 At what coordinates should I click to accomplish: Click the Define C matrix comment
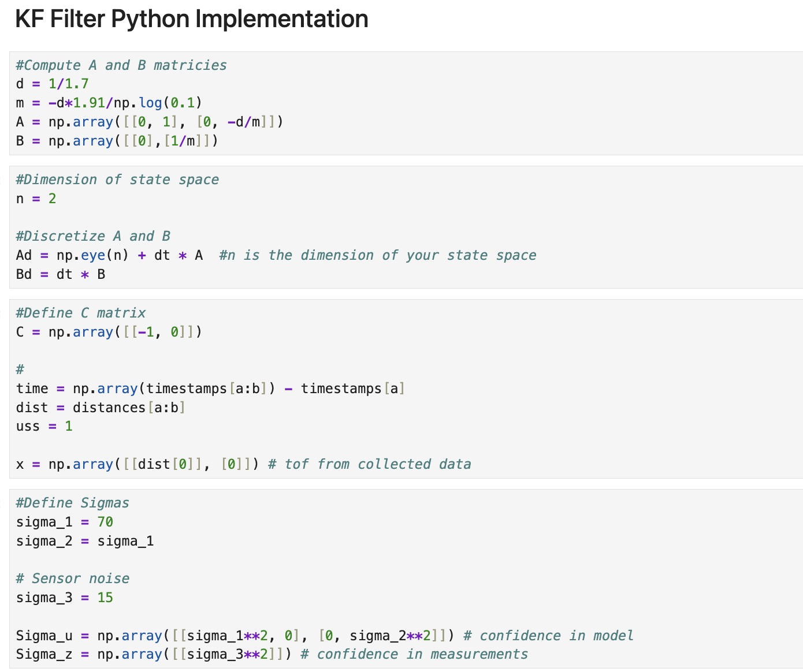(x=81, y=313)
